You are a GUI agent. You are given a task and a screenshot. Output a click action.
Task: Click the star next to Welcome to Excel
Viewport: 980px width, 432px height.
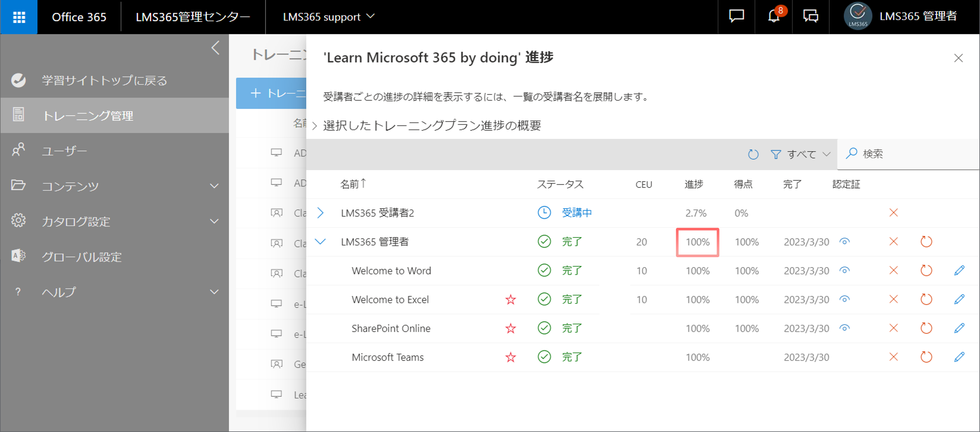point(511,299)
